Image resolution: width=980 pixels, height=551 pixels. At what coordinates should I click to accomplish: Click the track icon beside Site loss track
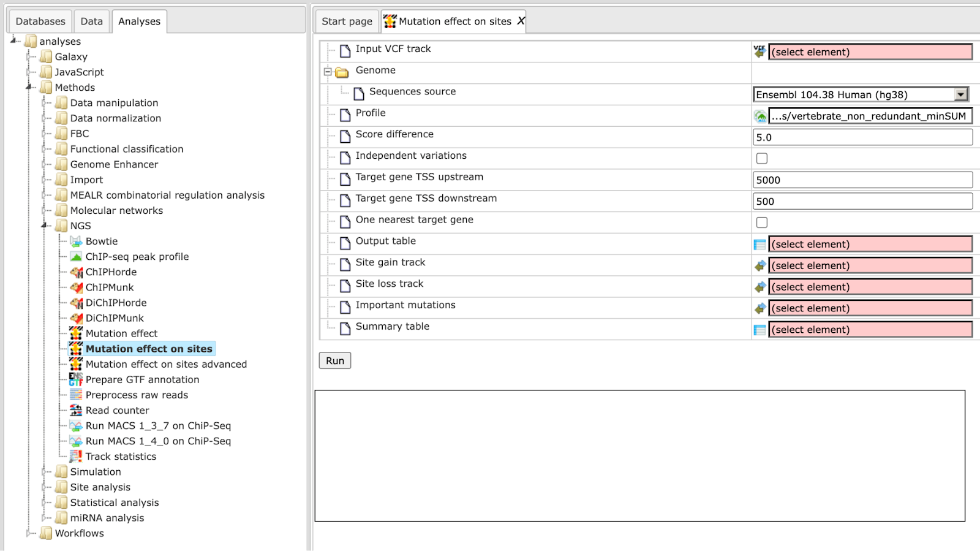click(x=760, y=287)
